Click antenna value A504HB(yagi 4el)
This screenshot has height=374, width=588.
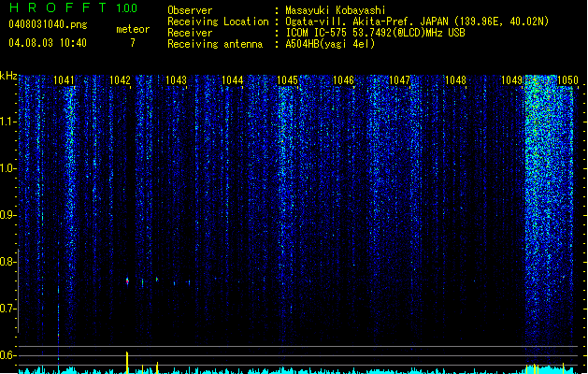[330, 44]
